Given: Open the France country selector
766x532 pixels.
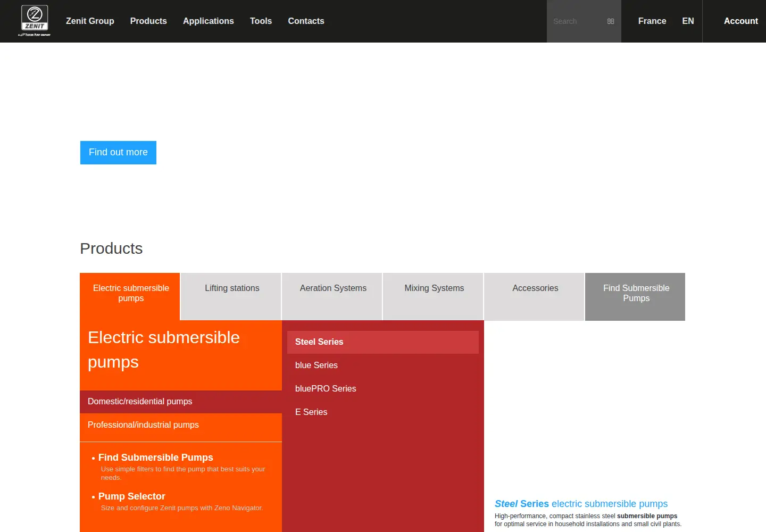Looking at the screenshot, I should pyautogui.click(x=652, y=21).
